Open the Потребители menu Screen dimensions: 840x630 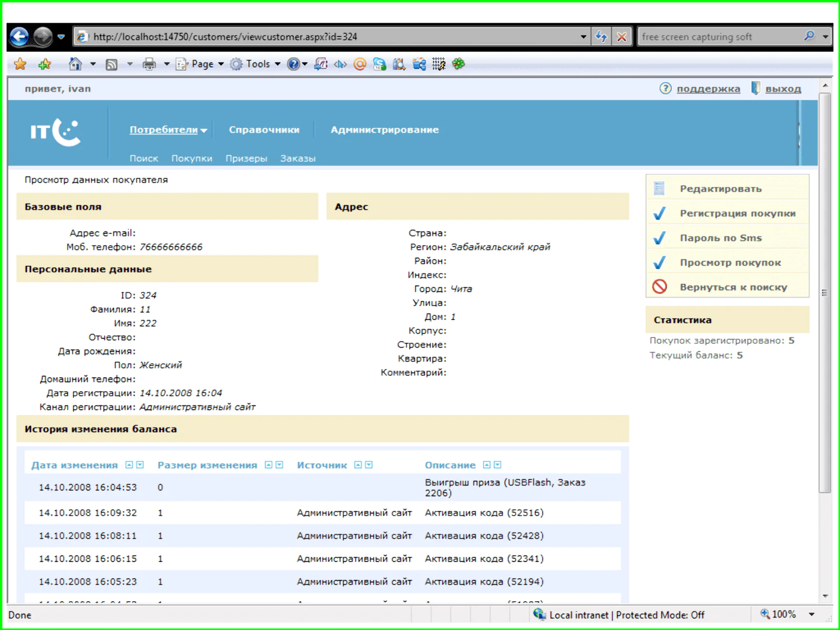pos(168,130)
